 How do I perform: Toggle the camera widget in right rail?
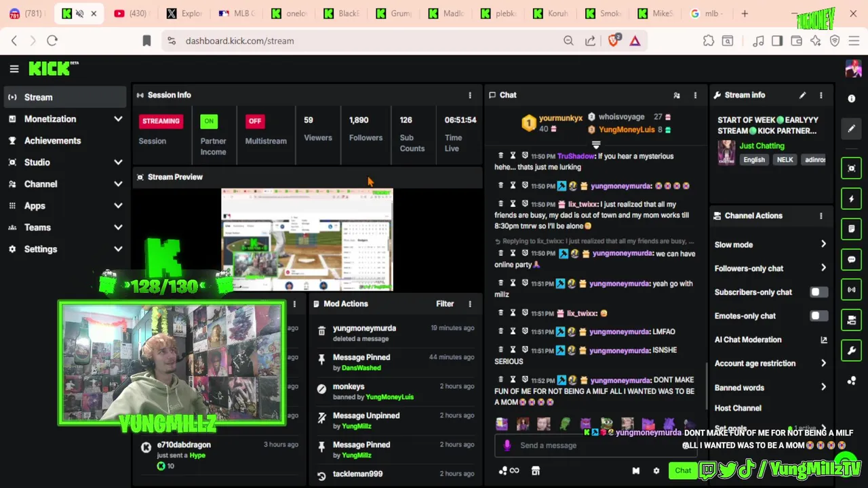[852, 320]
